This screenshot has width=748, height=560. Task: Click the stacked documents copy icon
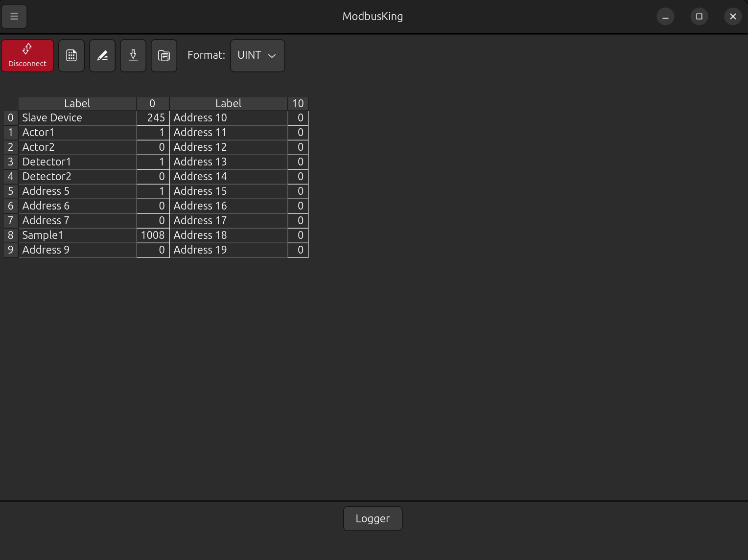[164, 56]
